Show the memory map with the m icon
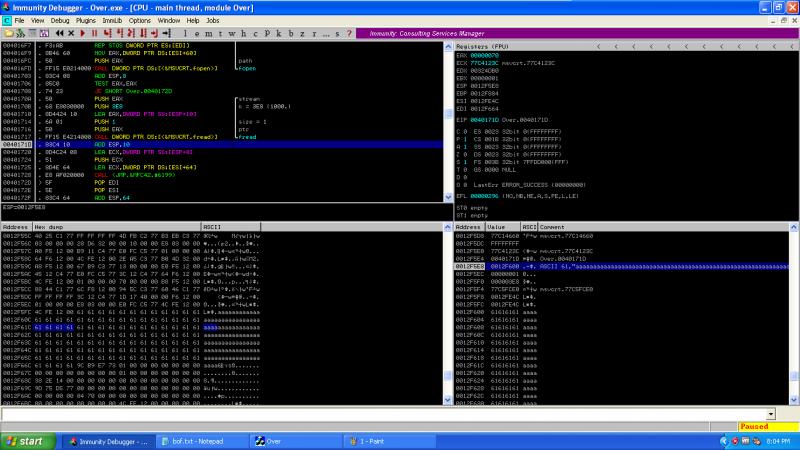Viewport: 800px width, 450px height. coord(209,34)
